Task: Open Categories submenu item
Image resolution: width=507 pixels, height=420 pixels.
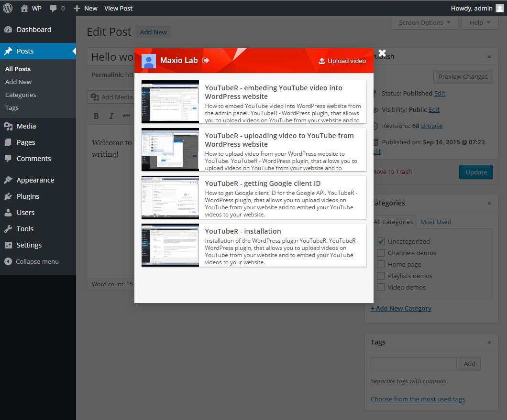Action: [21, 95]
